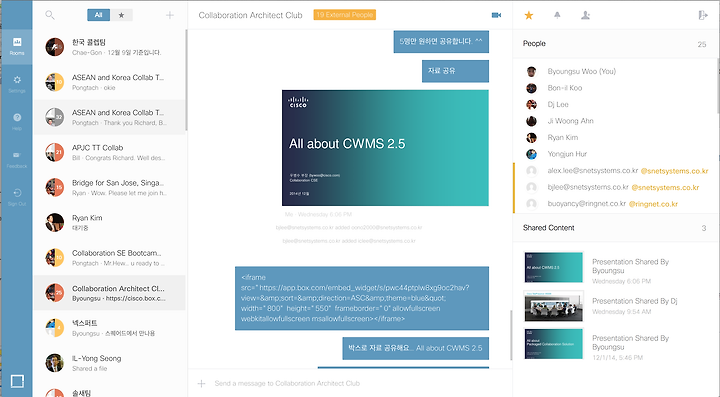Create a new room with plus icon

point(170,15)
